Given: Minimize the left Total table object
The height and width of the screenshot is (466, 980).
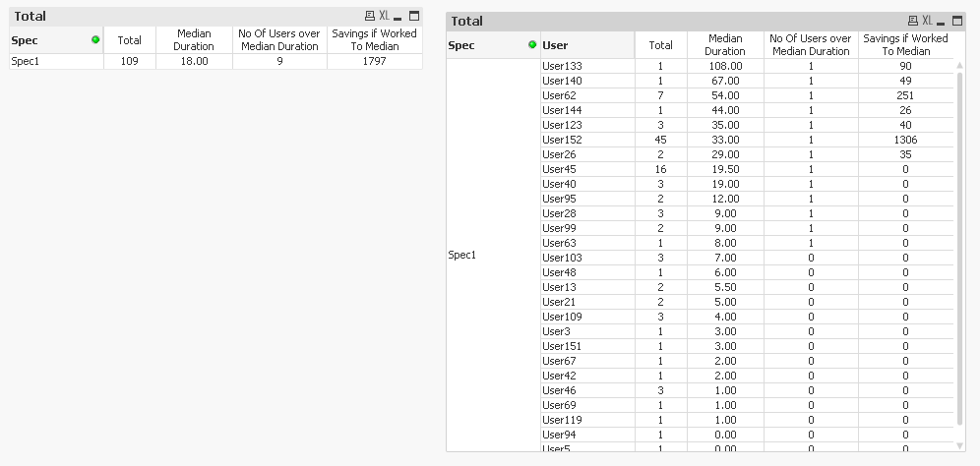Looking at the screenshot, I should click(398, 17).
